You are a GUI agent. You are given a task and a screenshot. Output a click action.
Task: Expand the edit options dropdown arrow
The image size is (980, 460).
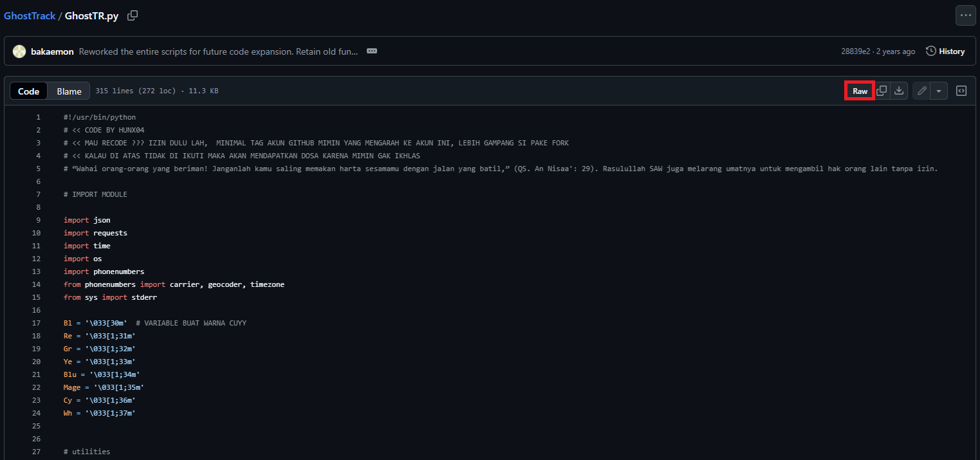point(939,91)
